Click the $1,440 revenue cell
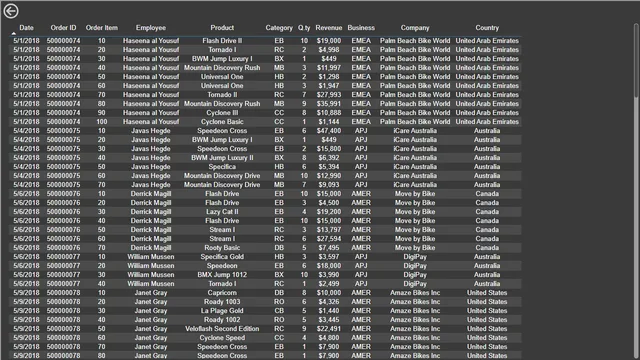The height and width of the screenshot is (360, 640). [329, 311]
